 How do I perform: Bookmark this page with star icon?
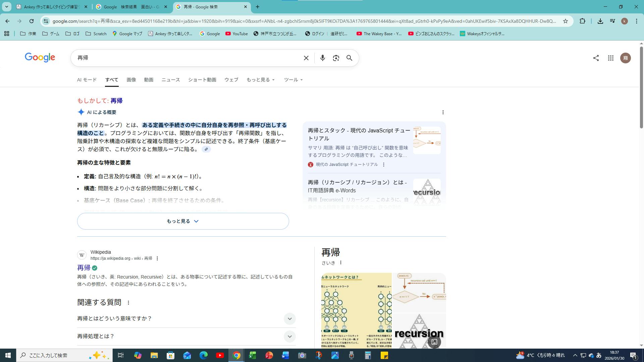coord(566,21)
